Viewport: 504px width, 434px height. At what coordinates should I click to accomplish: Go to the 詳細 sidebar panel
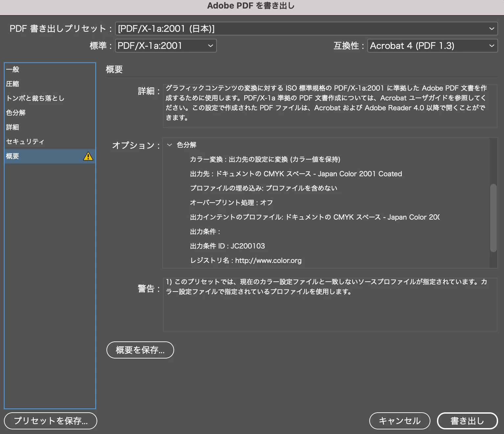pos(50,127)
